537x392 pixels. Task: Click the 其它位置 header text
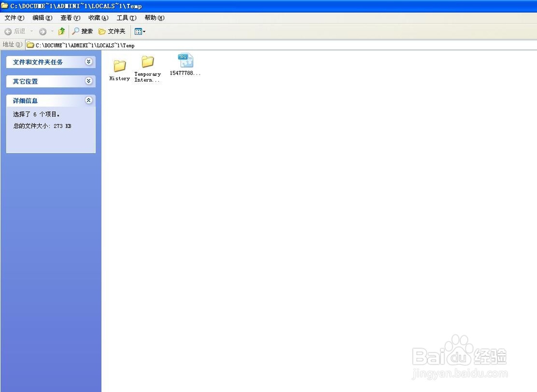click(x=25, y=82)
